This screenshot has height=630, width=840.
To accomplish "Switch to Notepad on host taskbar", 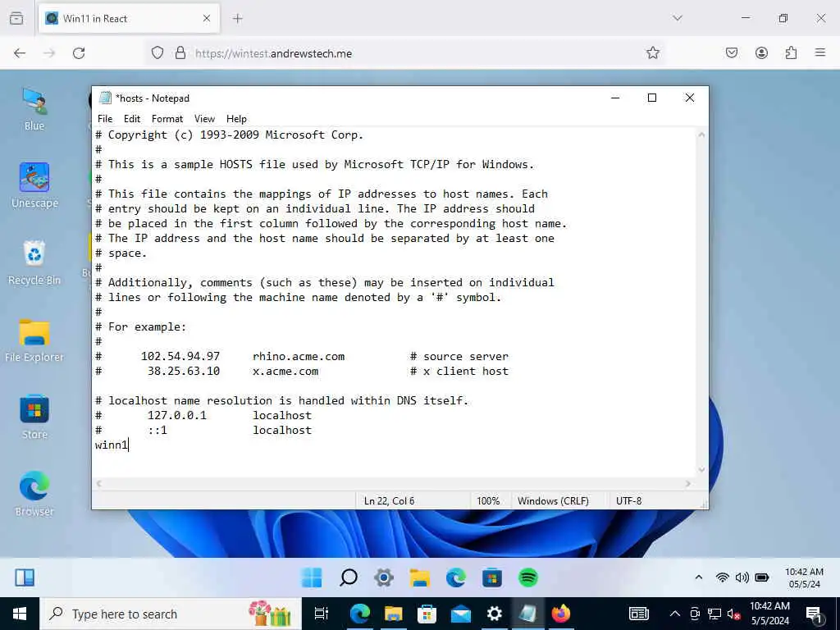I will tap(527, 614).
